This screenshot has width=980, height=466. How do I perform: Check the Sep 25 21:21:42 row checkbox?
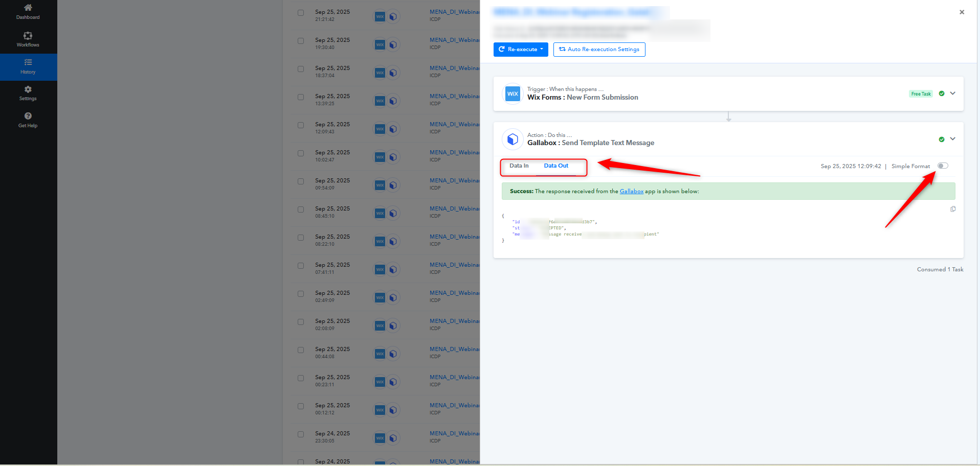point(301,13)
